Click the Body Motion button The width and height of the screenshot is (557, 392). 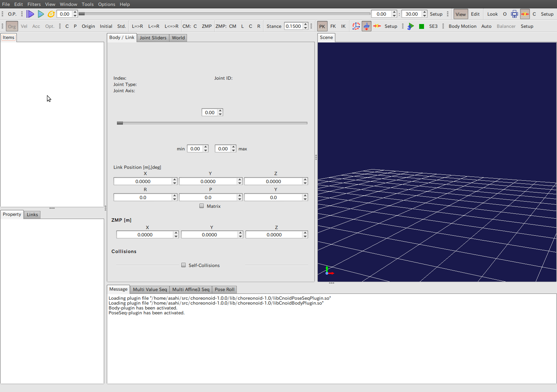(462, 26)
